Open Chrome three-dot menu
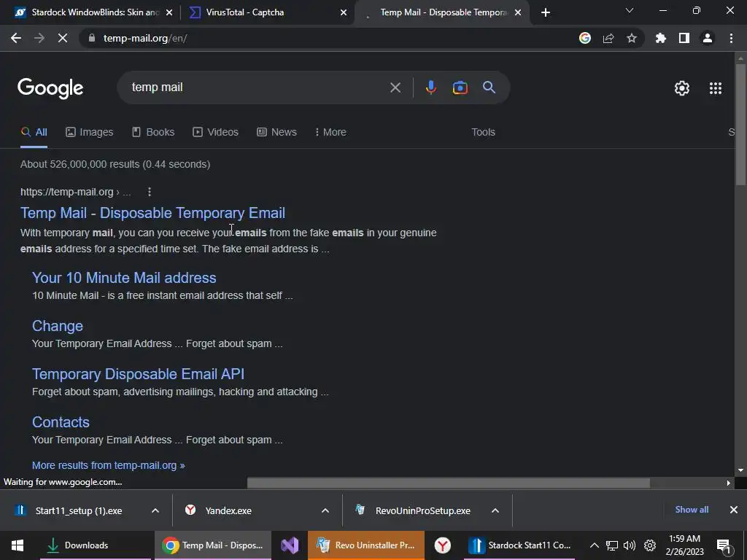The image size is (747, 560). [x=731, y=38]
